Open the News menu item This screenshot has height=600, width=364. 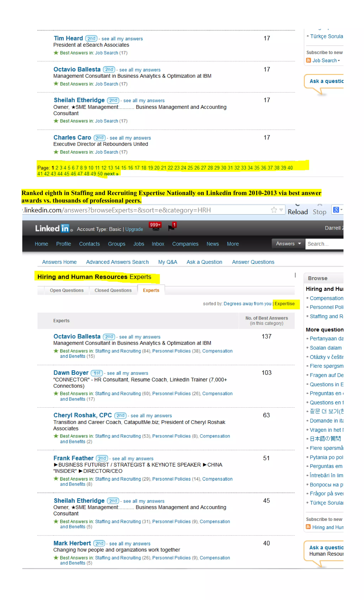tap(212, 244)
